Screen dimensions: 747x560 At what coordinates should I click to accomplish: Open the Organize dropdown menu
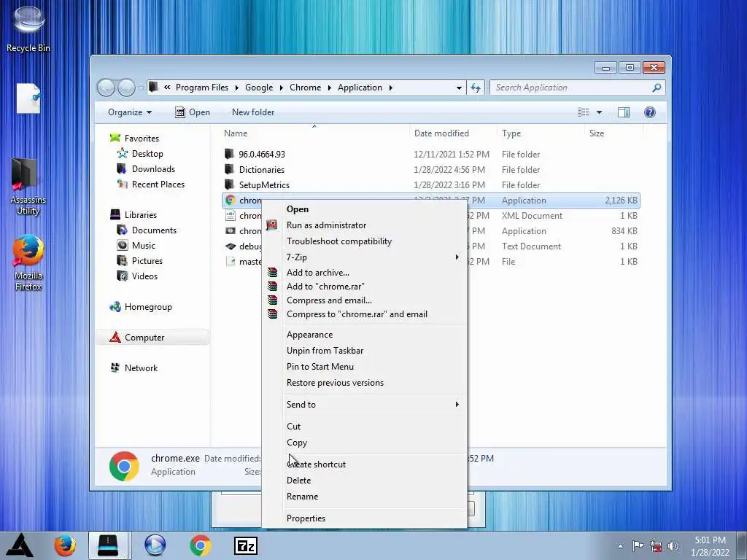coord(130,112)
